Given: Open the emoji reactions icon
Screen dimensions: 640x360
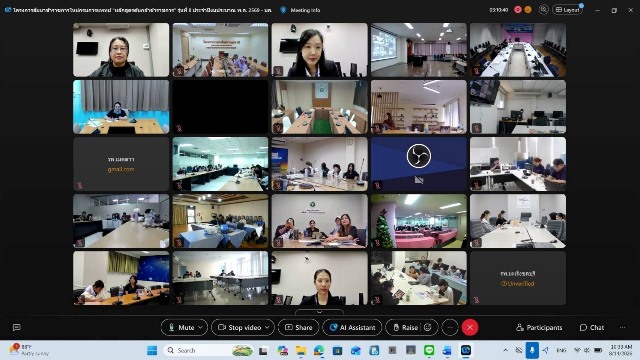Looking at the screenshot, I should [428, 327].
